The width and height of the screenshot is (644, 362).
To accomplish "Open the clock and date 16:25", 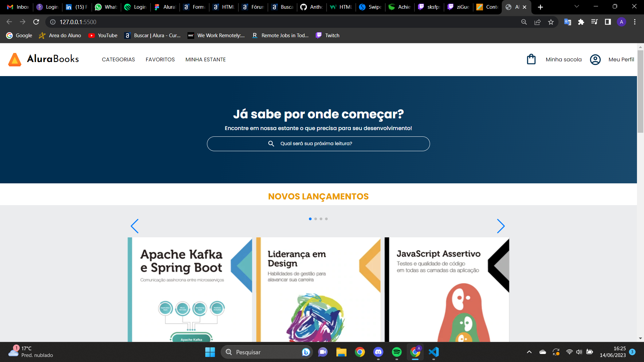I will [612, 352].
